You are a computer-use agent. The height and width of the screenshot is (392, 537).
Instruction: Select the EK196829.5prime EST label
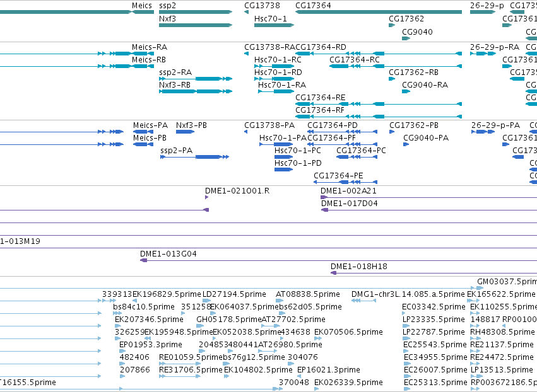click(x=167, y=294)
